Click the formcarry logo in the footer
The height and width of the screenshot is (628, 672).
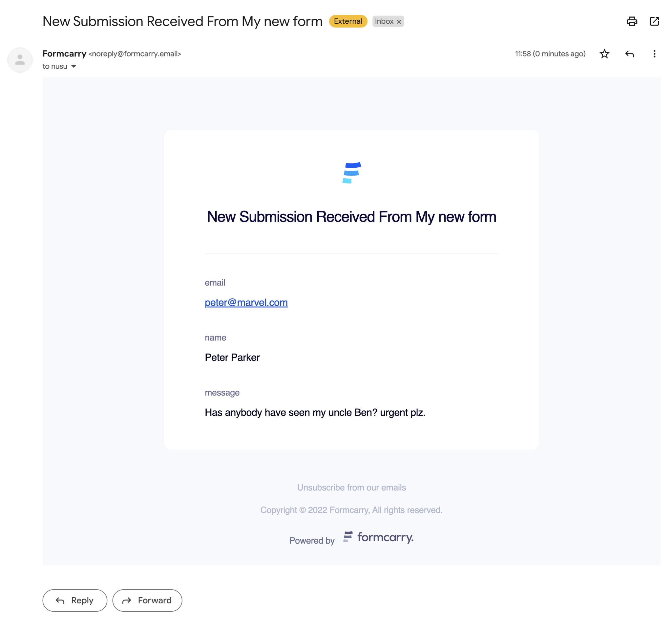tap(378, 537)
